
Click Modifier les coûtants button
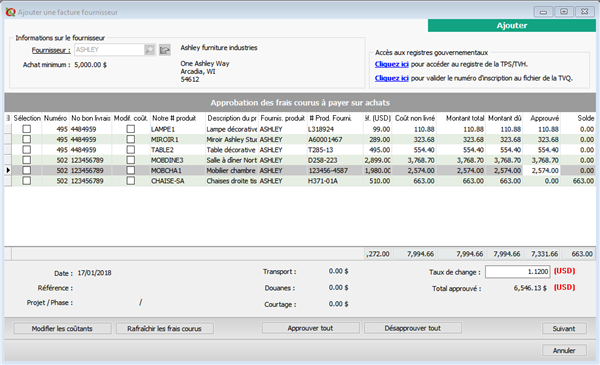[x=62, y=328]
